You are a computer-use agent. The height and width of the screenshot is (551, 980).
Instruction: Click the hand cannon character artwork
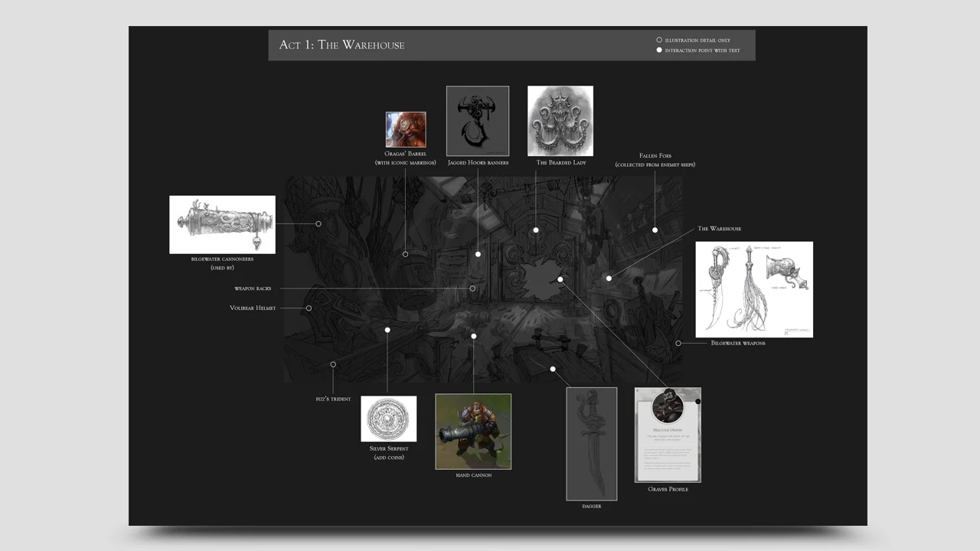pyautogui.click(x=473, y=432)
